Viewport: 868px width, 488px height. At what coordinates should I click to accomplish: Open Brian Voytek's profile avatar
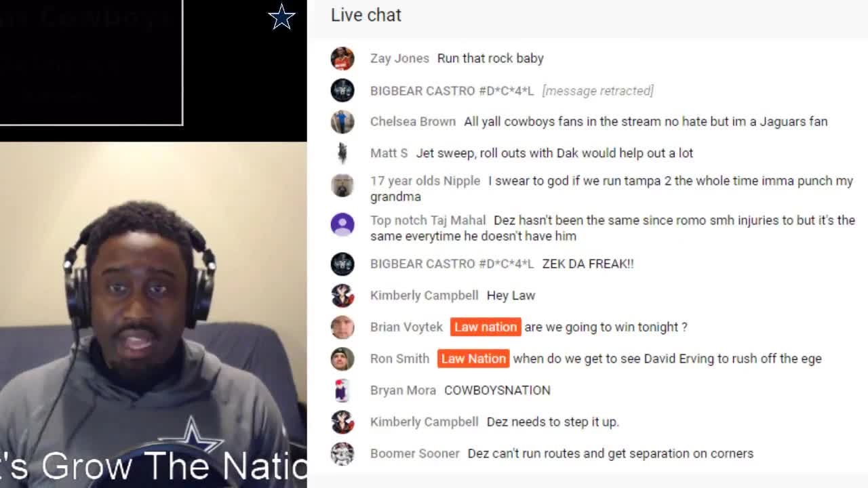[342, 327]
